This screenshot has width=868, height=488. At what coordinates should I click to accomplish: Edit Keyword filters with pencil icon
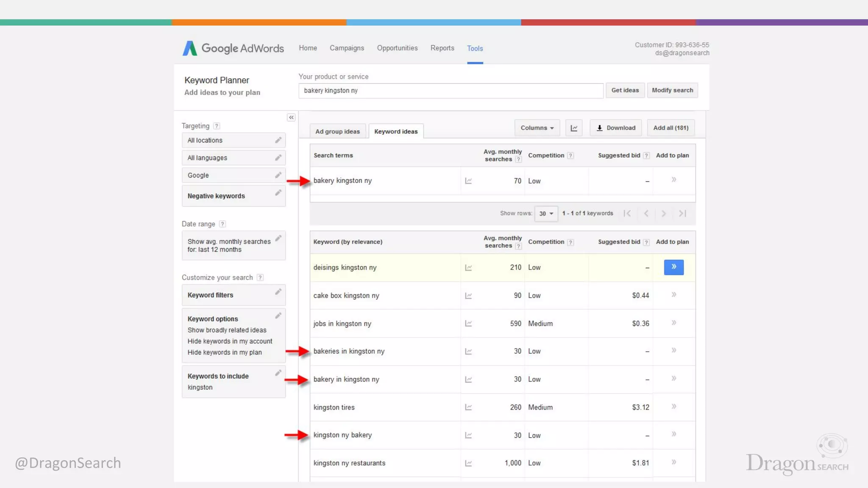click(278, 292)
